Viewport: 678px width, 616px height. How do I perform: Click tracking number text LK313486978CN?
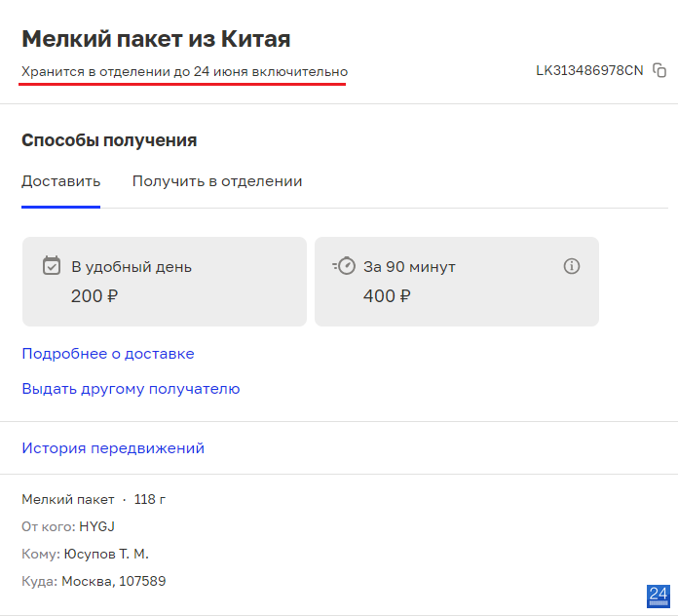[589, 70]
